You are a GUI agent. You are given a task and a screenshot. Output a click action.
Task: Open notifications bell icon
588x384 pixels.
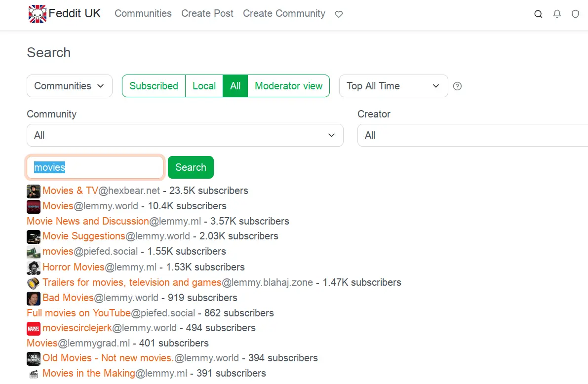[x=557, y=14]
